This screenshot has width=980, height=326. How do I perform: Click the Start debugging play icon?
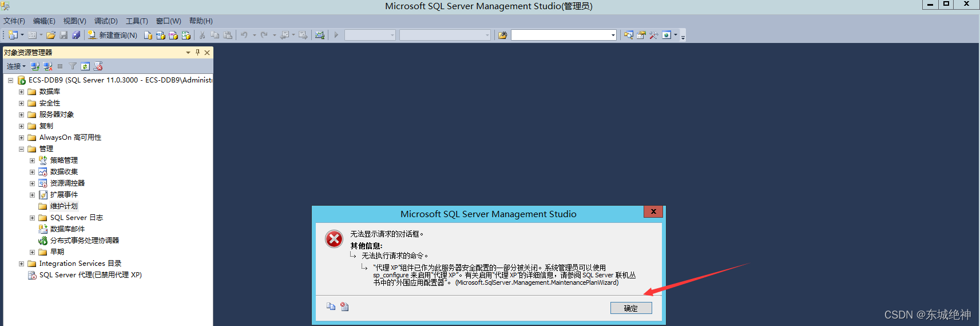tap(336, 35)
